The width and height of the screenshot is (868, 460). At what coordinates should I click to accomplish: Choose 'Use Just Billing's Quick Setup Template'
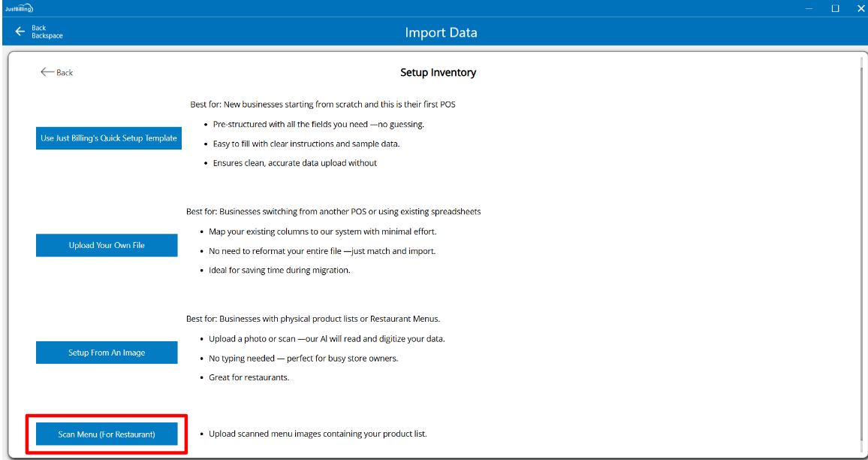[x=109, y=138]
